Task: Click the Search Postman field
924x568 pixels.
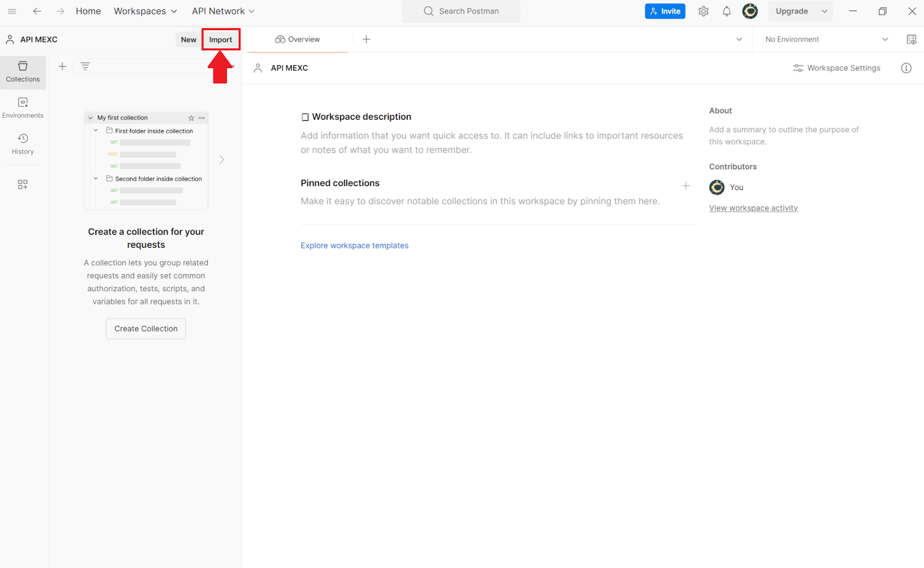Action: 461,11
